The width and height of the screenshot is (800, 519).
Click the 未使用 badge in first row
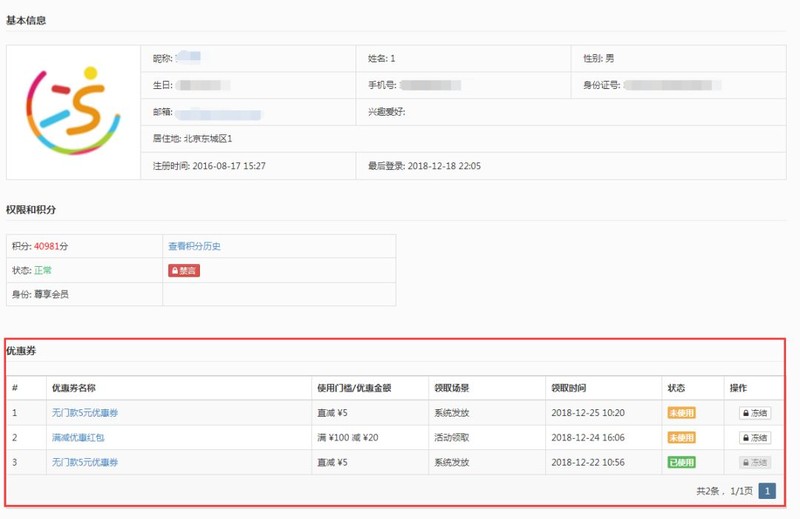click(681, 412)
